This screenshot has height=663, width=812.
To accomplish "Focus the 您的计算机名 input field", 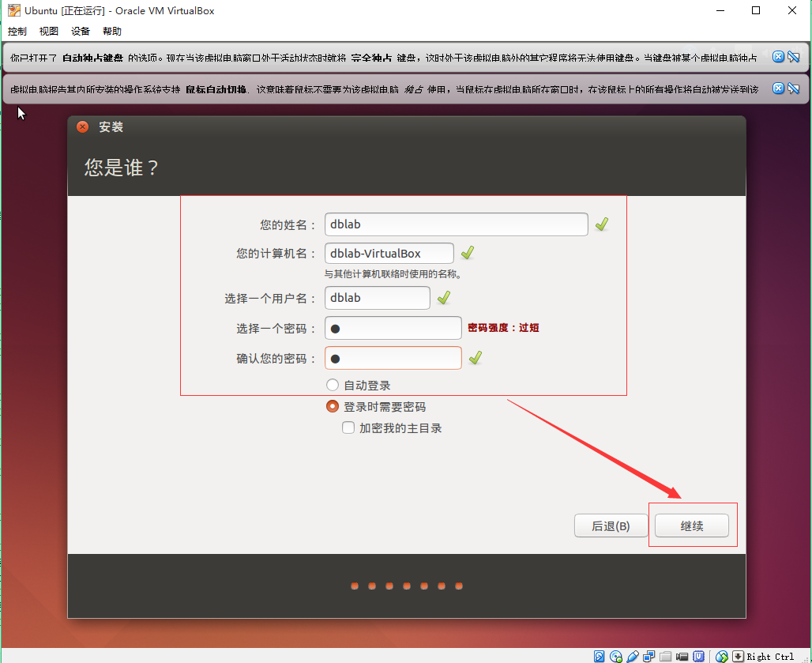I will 389,254.
